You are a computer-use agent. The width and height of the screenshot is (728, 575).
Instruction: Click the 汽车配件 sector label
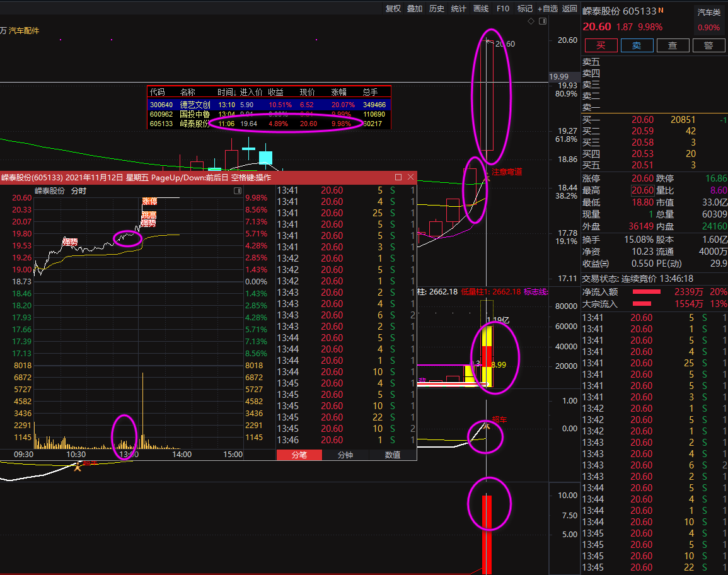point(24,31)
